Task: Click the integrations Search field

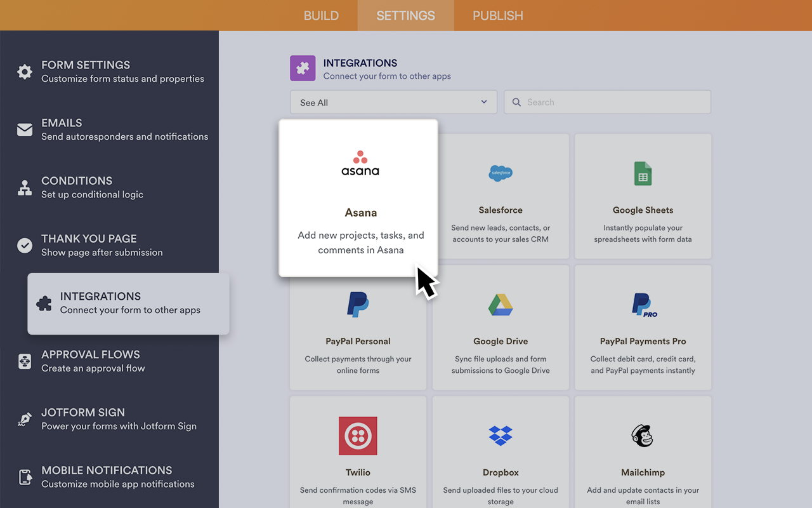Action: point(607,102)
